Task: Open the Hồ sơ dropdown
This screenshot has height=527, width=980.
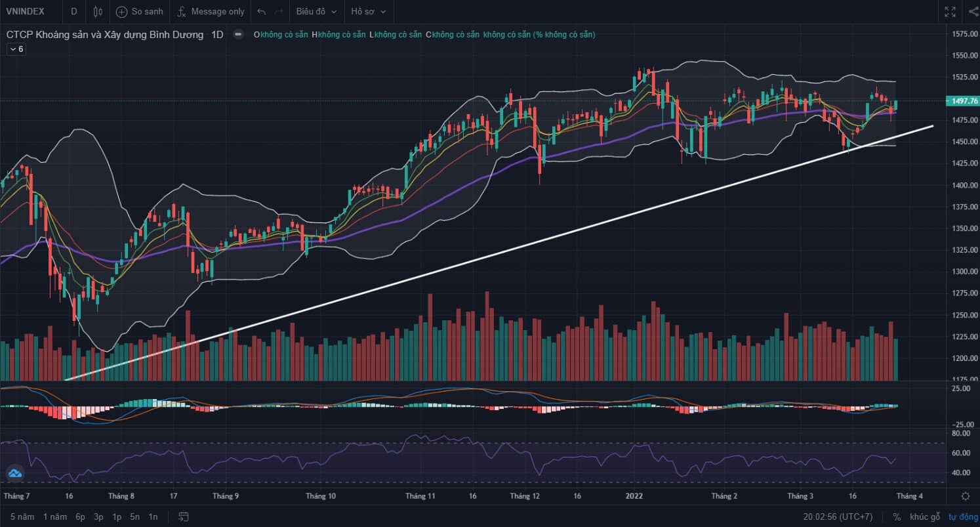Action: [368, 11]
